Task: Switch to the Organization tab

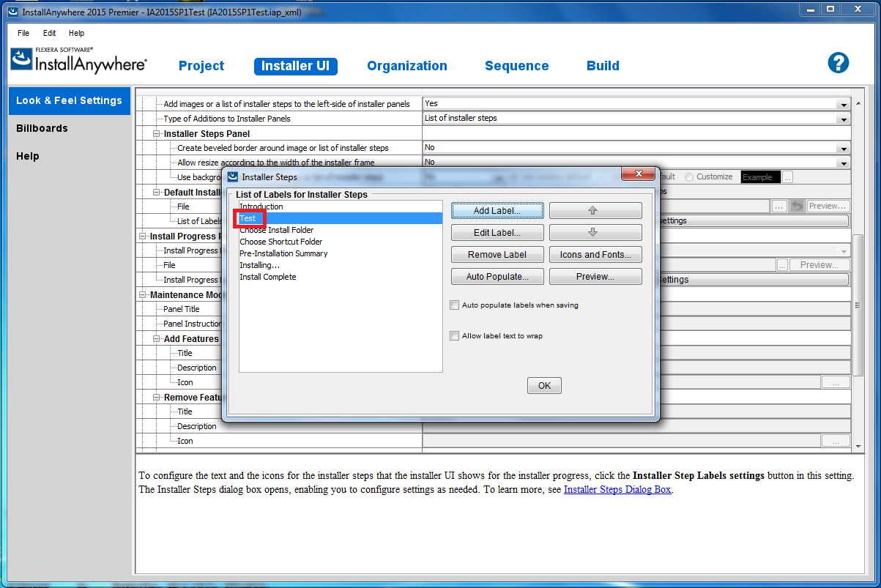Action: pyautogui.click(x=407, y=66)
